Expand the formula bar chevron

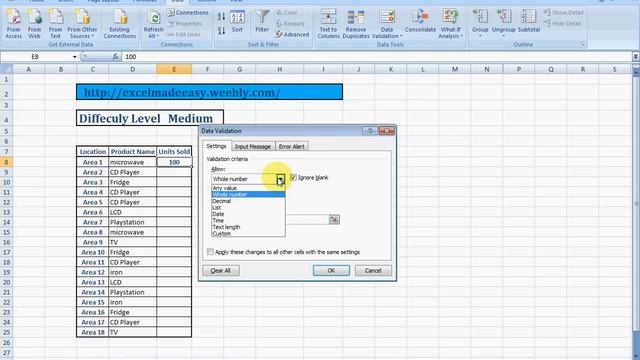636,57
